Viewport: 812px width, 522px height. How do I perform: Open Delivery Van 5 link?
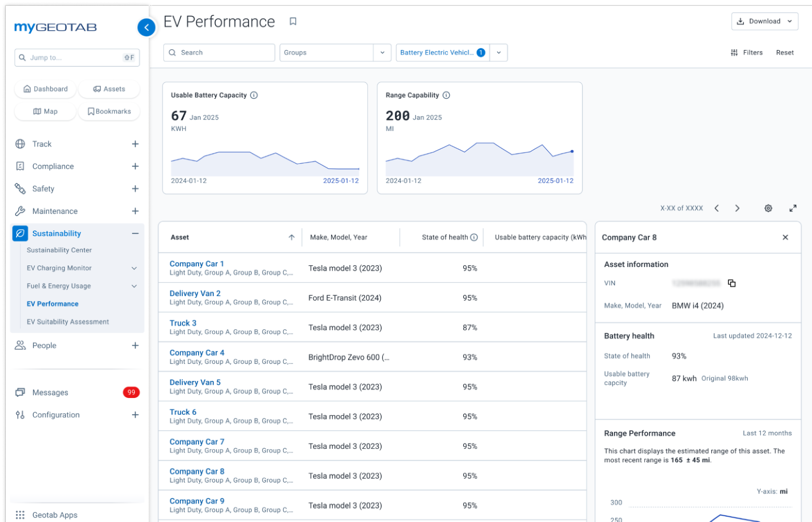[x=195, y=382]
